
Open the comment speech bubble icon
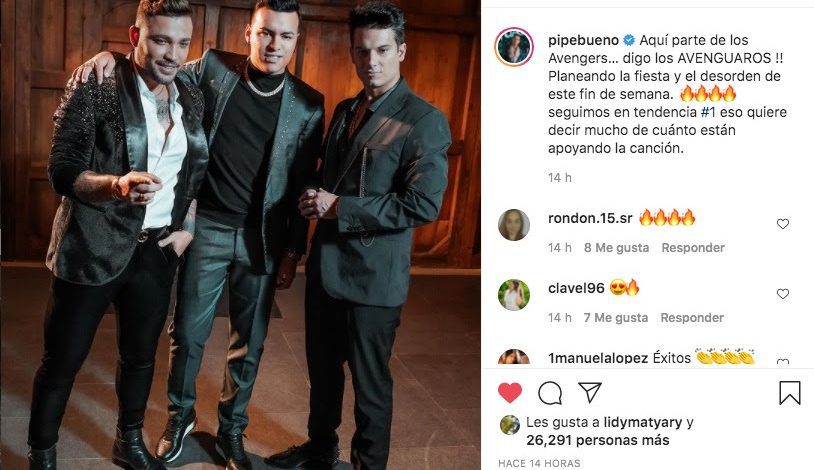(550, 393)
